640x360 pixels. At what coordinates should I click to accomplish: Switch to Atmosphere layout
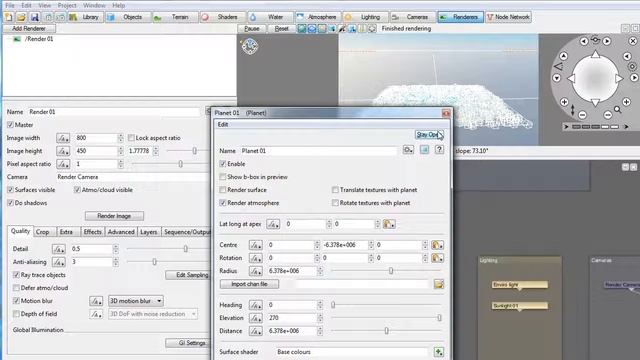tap(318, 17)
